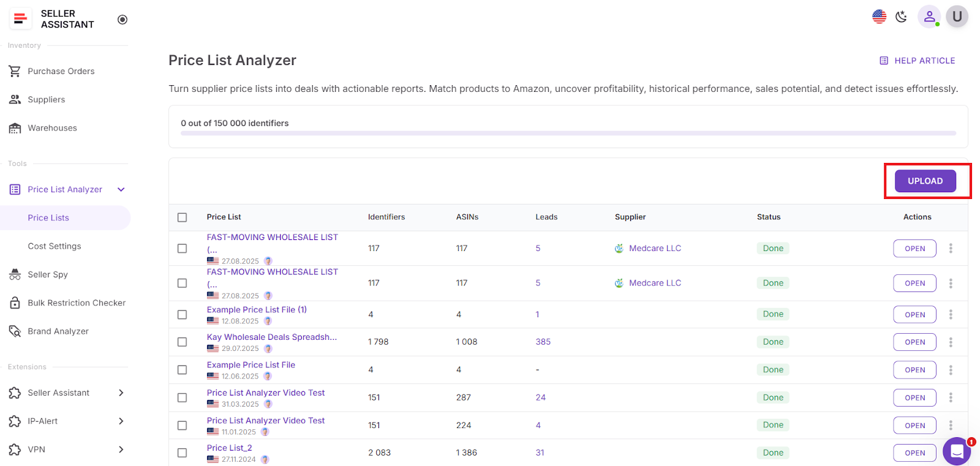This screenshot has height=466, width=980.
Task: Click OPEN for Example Price List File (1)
Action: pos(915,315)
